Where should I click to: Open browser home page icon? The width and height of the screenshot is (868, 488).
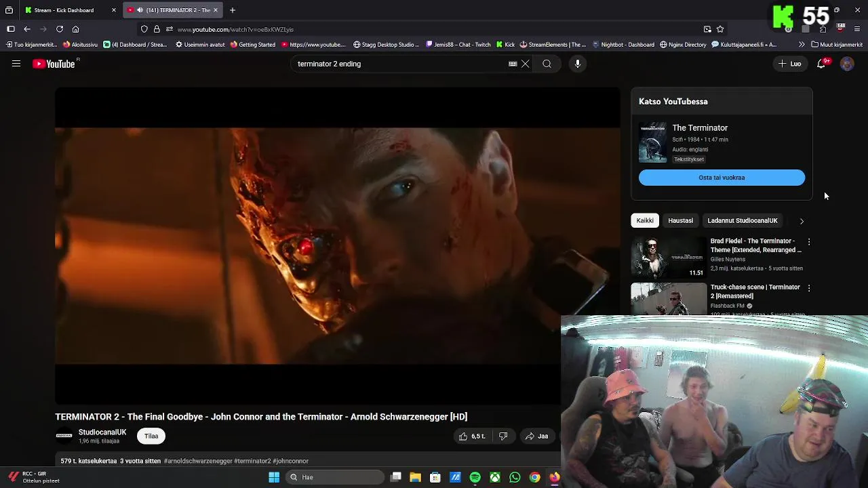pos(76,29)
